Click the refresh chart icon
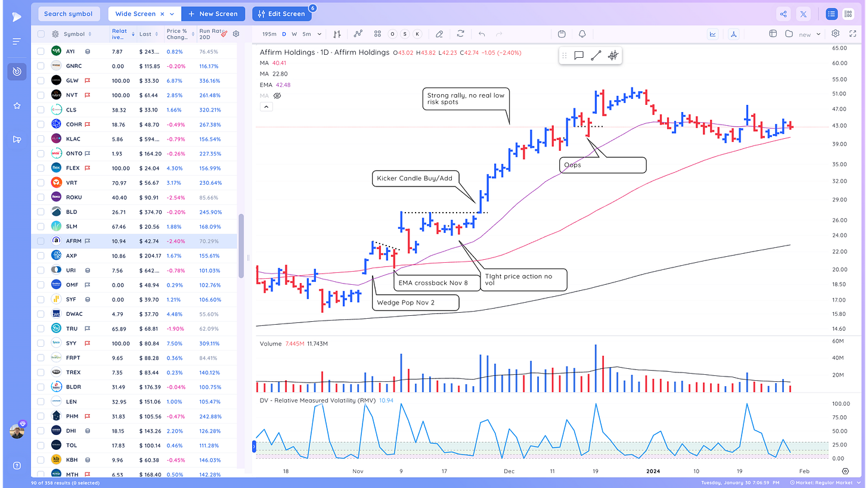Image resolution: width=868 pixels, height=488 pixels. point(460,34)
